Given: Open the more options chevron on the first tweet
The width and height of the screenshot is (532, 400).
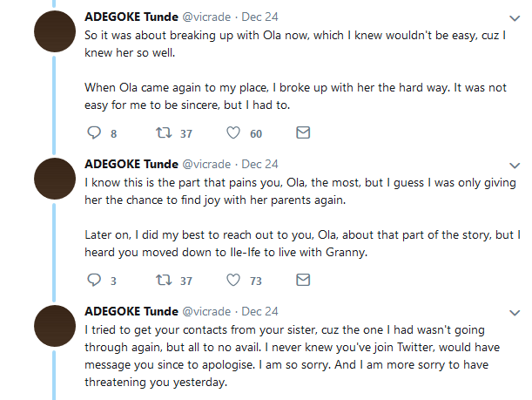Looking at the screenshot, I should (515, 18).
